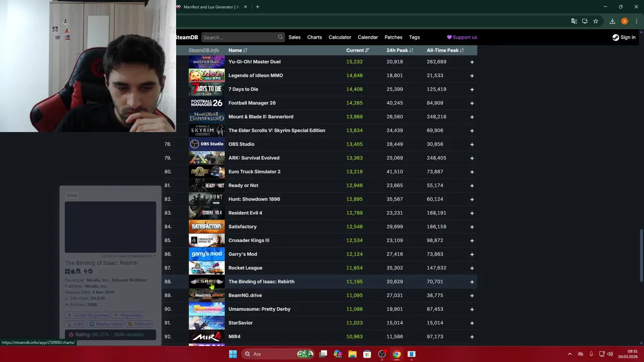Click Football Manager 26 24h peak 40,245
The image size is (644, 362).
(x=394, y=103)
